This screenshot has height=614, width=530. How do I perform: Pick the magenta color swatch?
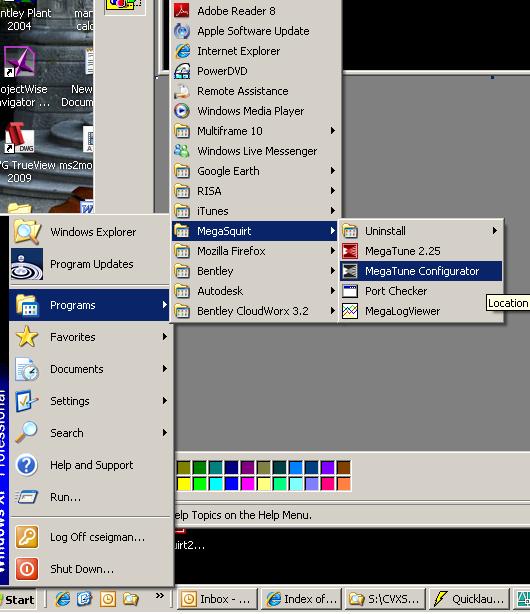(x=248, y=483)
